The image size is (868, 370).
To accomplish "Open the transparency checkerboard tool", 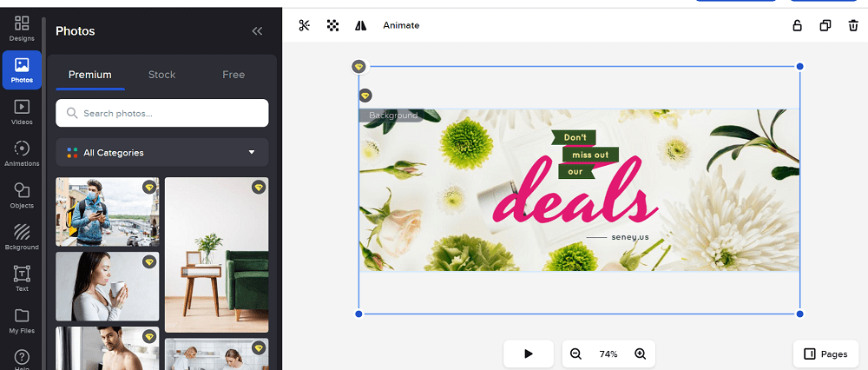I will click(x=332, y=25).
